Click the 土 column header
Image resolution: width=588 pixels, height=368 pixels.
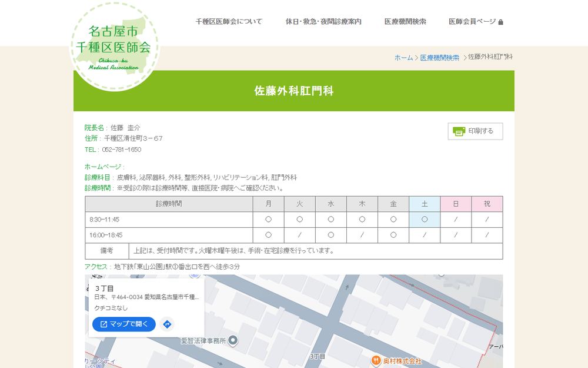tap(425, 204)
